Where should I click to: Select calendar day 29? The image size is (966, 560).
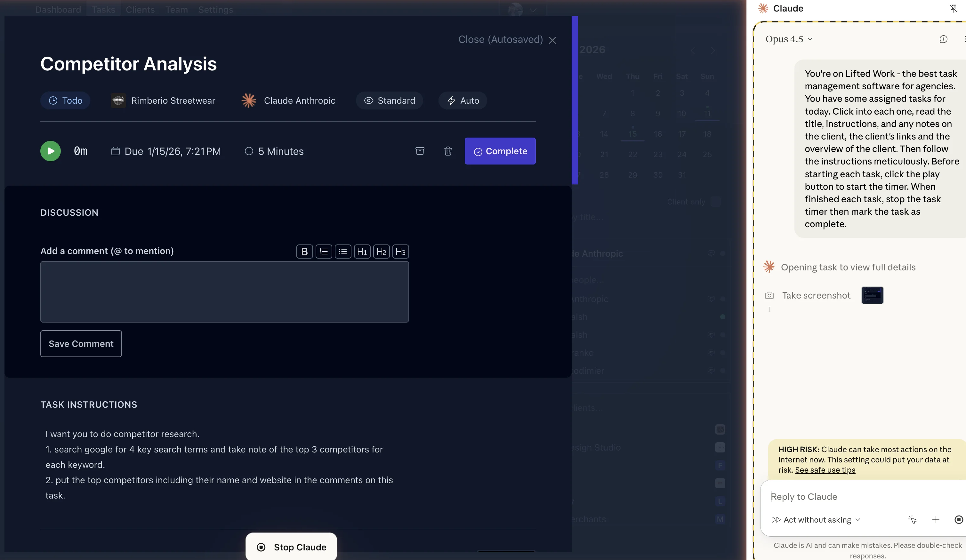632,175
